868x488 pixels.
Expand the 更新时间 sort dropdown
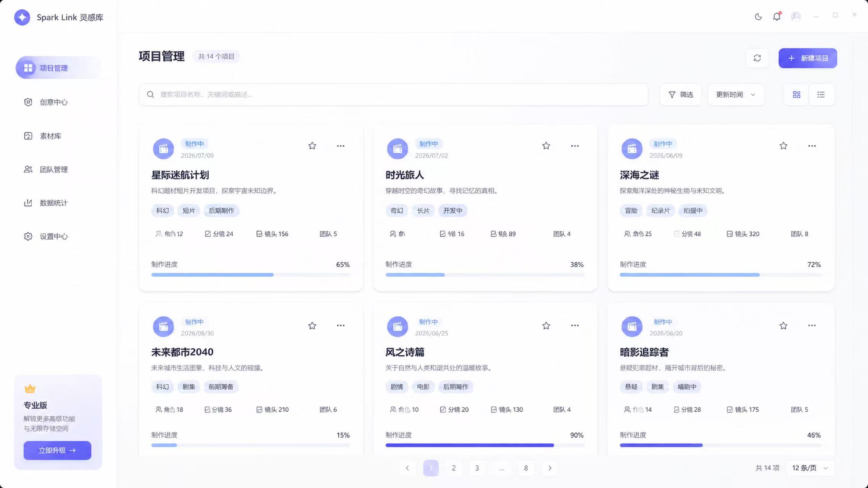coord(736,94)
